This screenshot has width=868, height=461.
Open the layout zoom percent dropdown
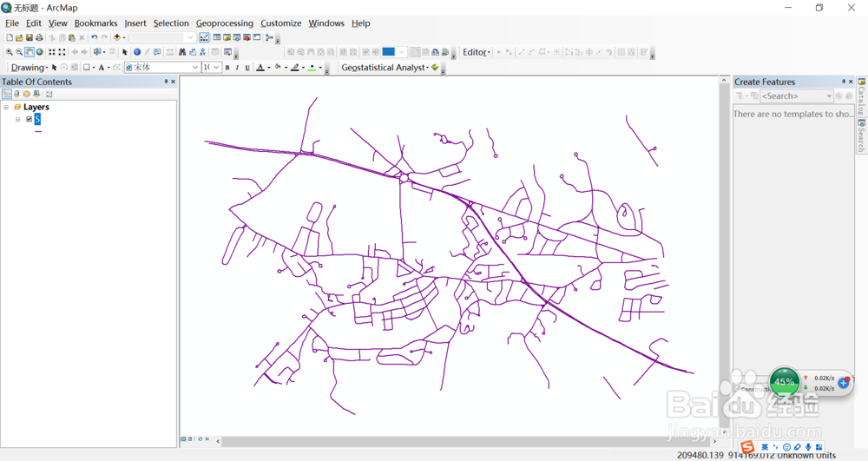point(402,52)
